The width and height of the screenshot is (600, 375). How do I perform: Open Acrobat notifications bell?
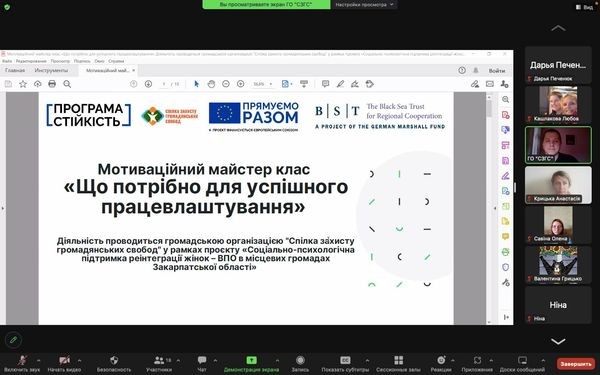(476, 70)
